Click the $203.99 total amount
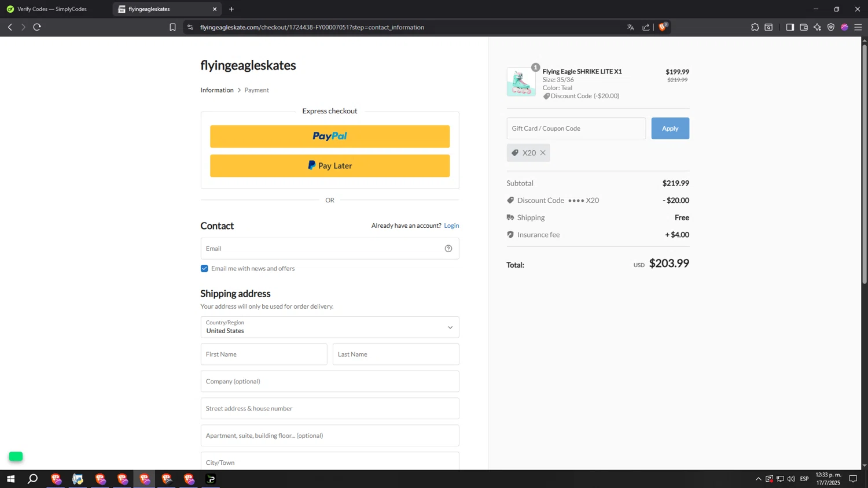The width and height of the screenshot is (868, 488). click(669, 264)
